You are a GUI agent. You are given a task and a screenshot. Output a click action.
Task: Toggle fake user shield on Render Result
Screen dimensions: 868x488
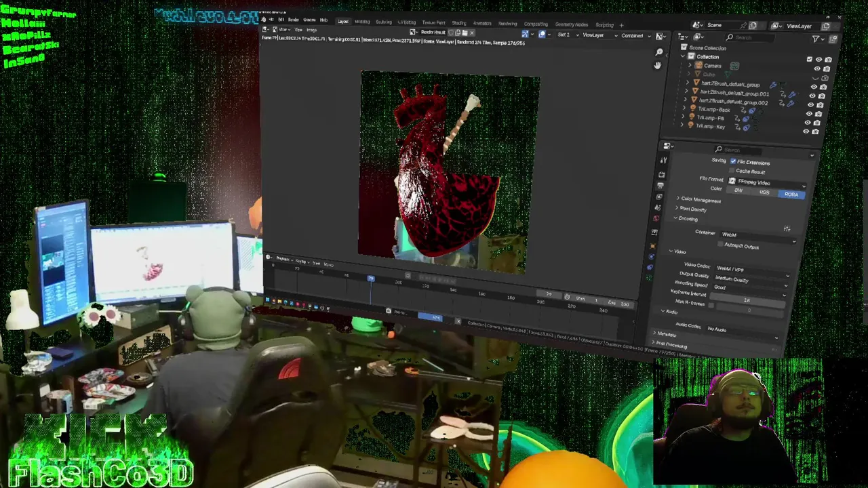coord(451,33)
